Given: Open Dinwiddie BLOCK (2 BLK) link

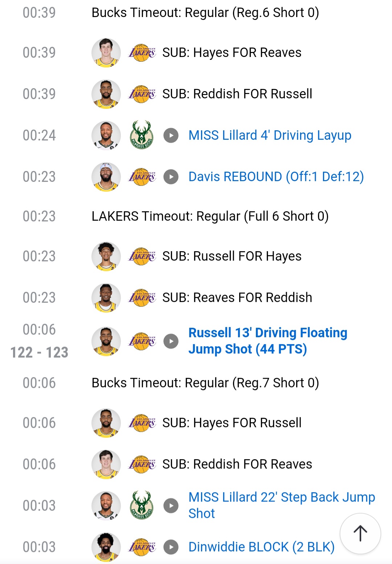Looking at the screenshot, I should (261, 547).
